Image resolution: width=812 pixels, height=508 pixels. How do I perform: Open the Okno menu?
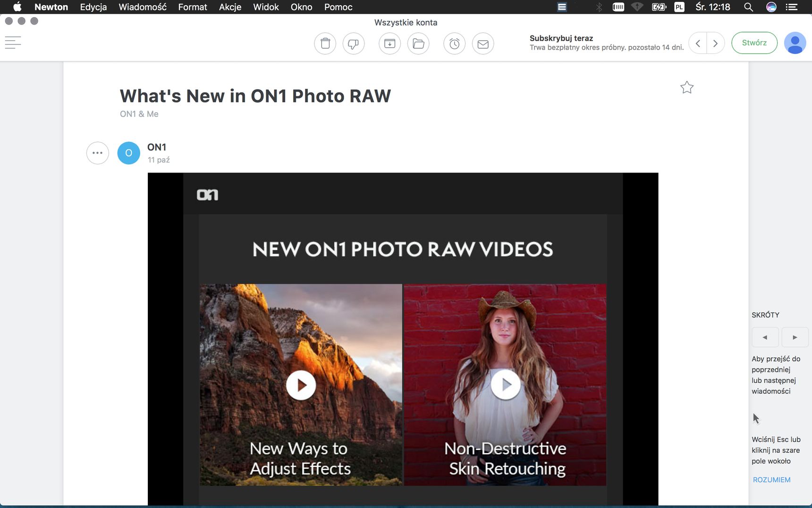tap(302, 7)
